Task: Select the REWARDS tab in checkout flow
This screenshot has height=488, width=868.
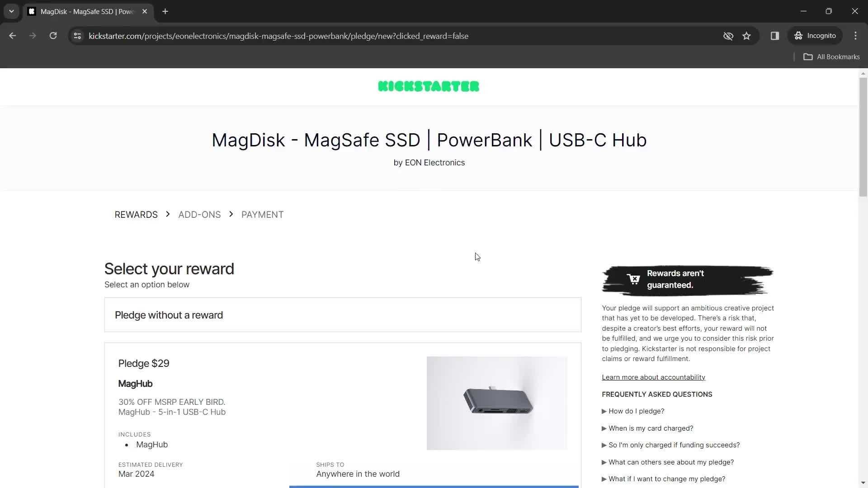Action: 136,214
